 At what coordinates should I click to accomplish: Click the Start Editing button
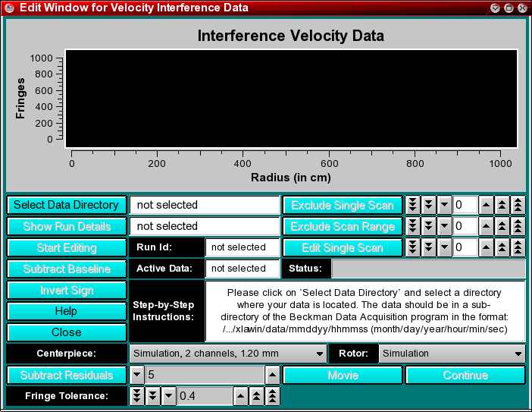pos(67,247)
